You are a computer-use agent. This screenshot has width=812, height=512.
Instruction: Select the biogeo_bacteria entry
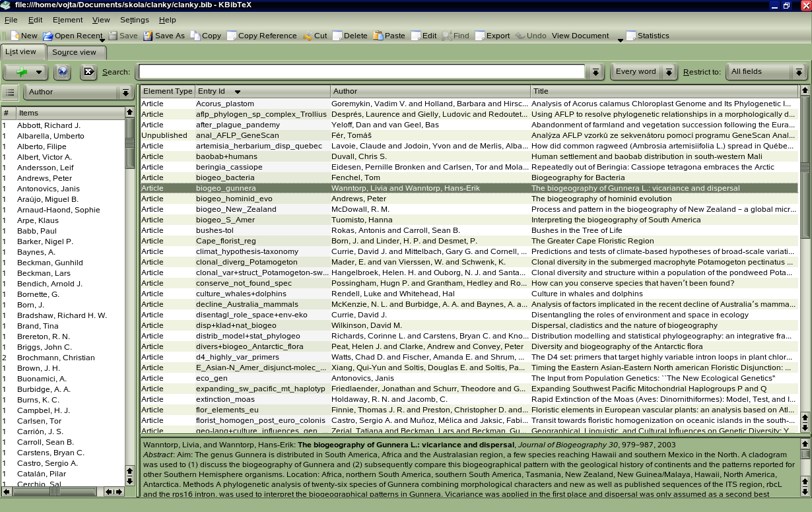tap(469, 177)
